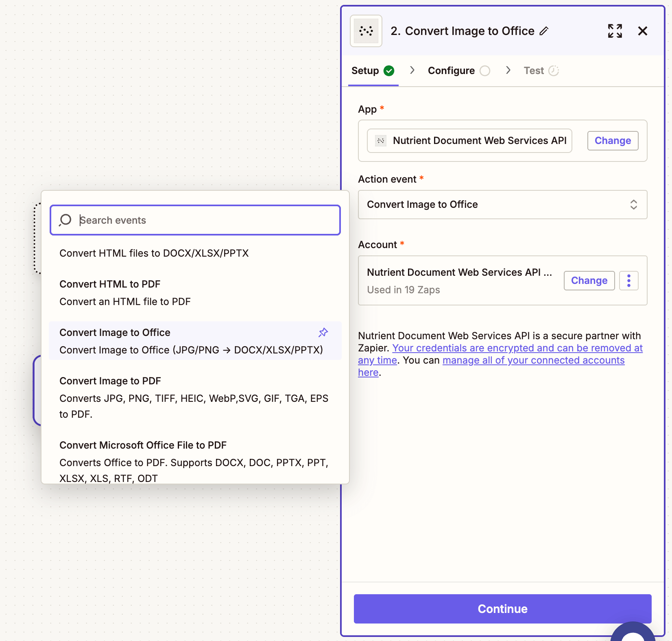Open the manage connected accounts link

pos(533,360)
